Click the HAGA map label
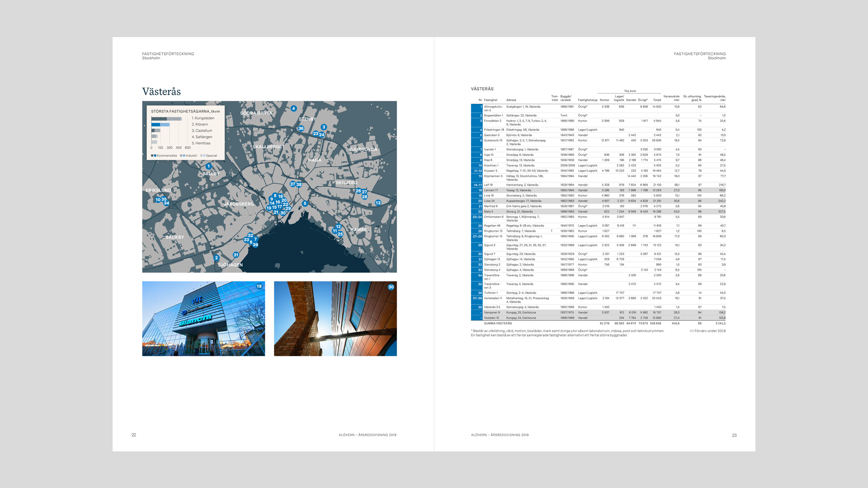 [315, 160]
